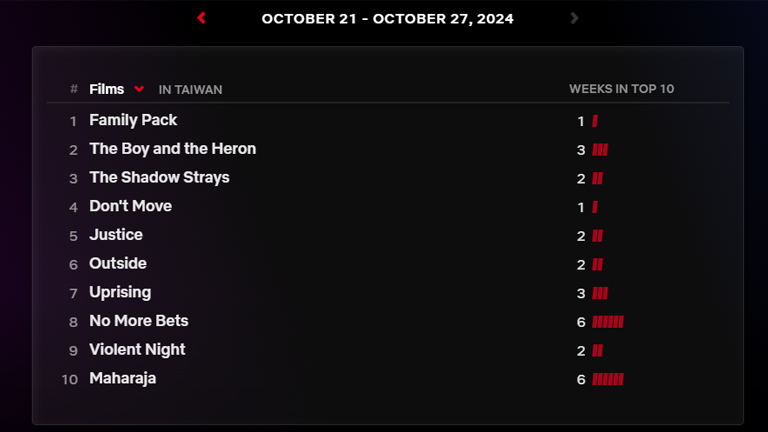The image size is (768, 432).
Task: Open Family Pack film entry
Action: (x=133, y=120)
